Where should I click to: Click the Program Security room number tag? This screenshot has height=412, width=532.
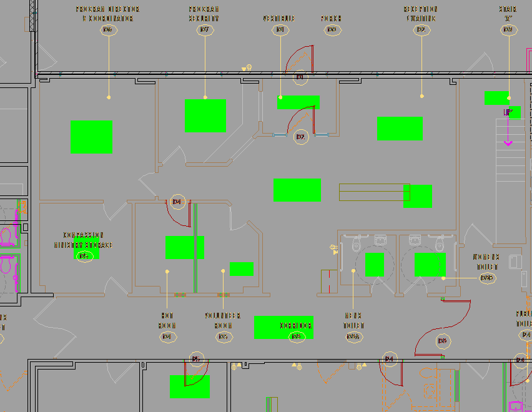pyautogui.click(x=205, y=30)
